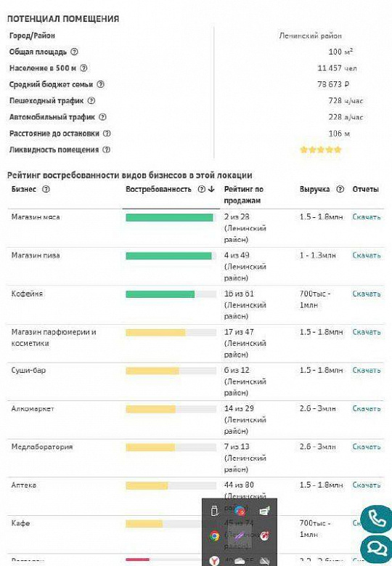The image size is (392, 566).
Task: Click the help icon beside Пешеходный трафик
Action: coord(91,101)
